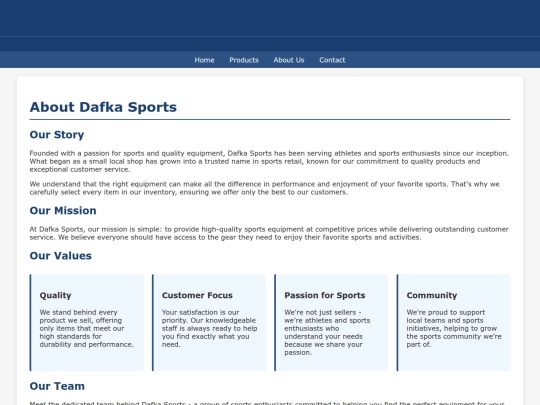Go to the Home page
This screenshot has width=540, height=405.
tap(204, 60)
